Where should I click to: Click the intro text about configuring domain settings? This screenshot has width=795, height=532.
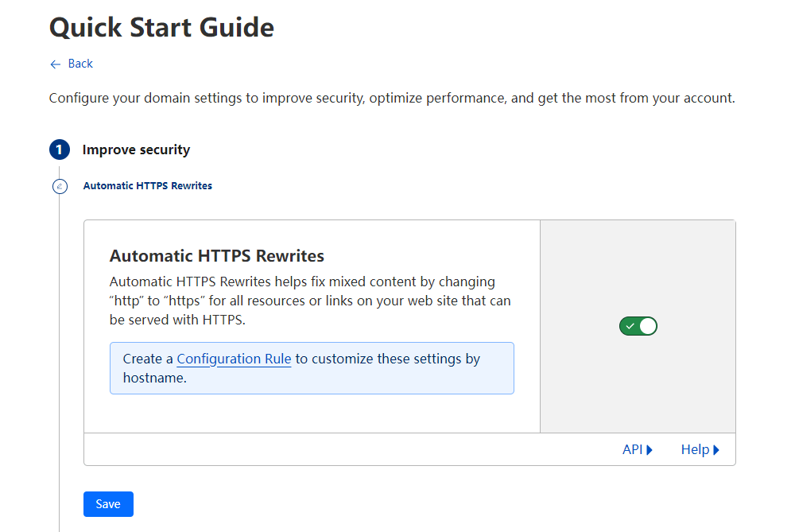pos(391,99)
